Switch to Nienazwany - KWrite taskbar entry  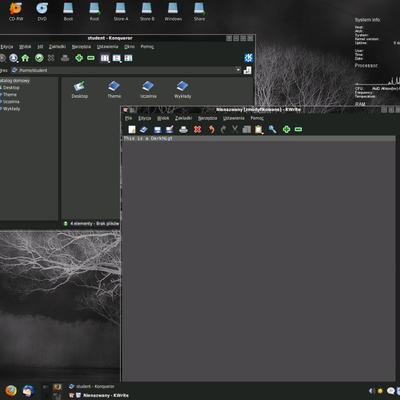click(99, 395)
